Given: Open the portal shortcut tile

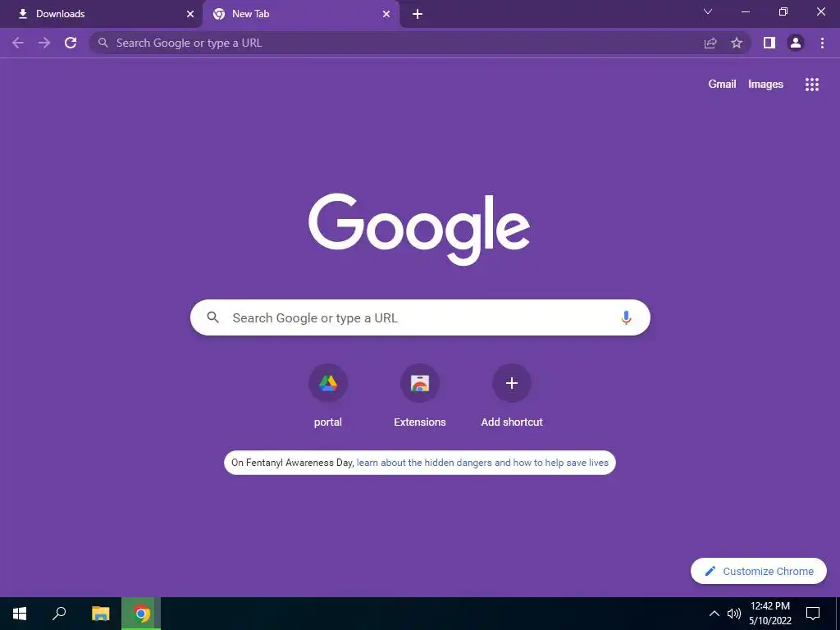Looking at the screenshot, I should 328,396.
